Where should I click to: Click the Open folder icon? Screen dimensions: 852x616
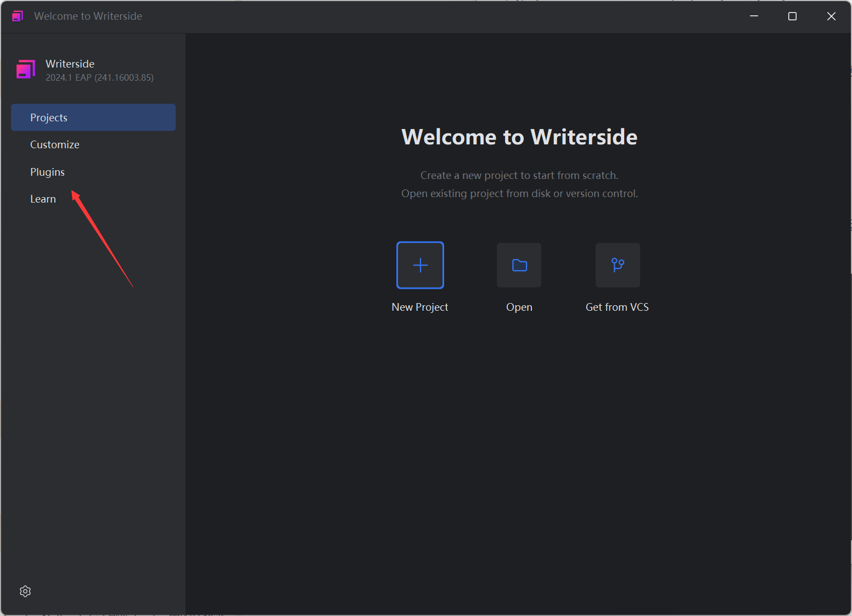tap(519, 265)
